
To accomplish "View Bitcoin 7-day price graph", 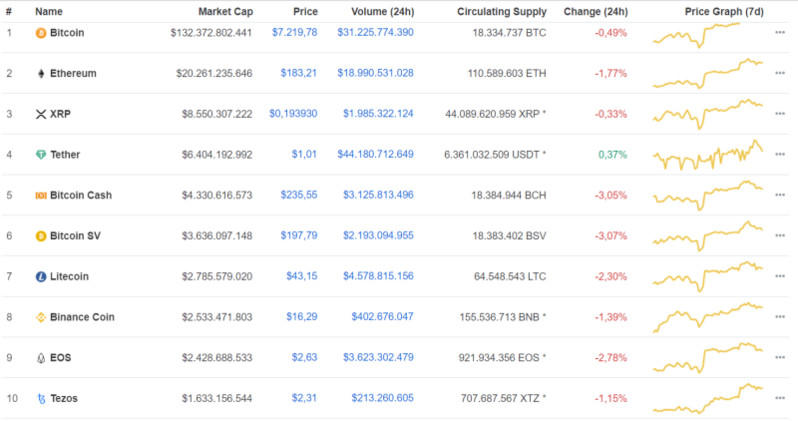I will tap(707, 32).
